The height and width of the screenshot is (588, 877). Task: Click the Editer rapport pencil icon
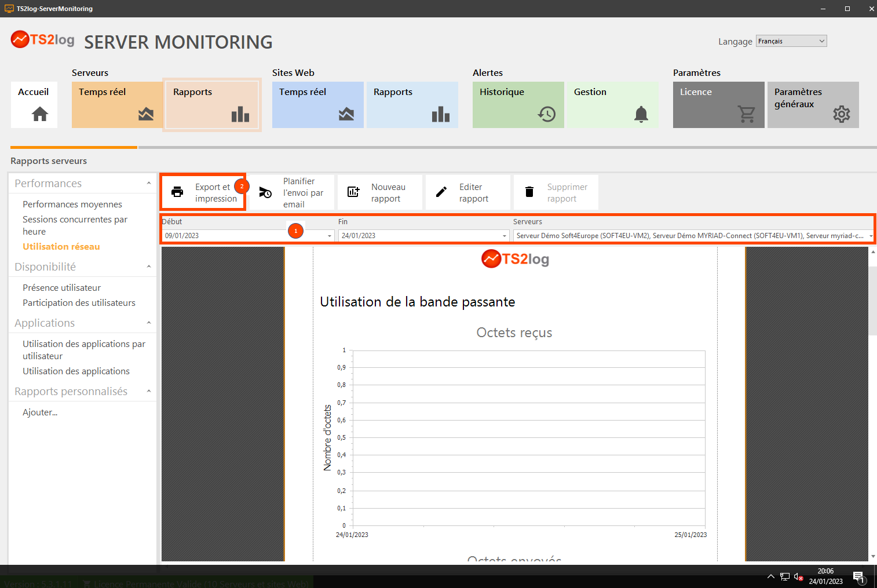point(441,192)
